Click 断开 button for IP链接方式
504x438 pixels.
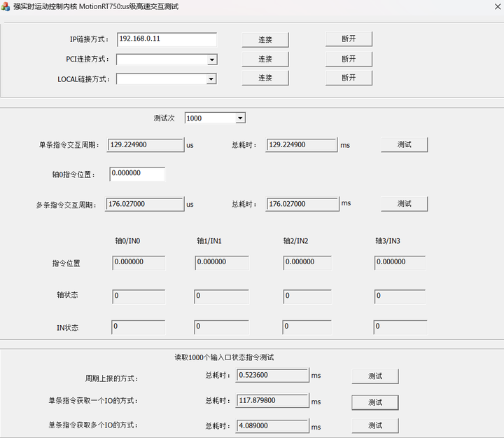(349, 39)
